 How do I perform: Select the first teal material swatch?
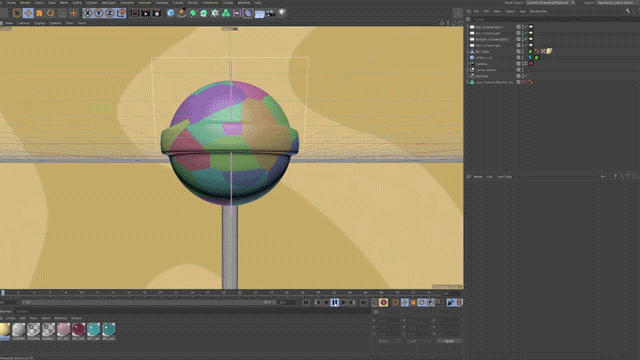[x=93, y=330]
